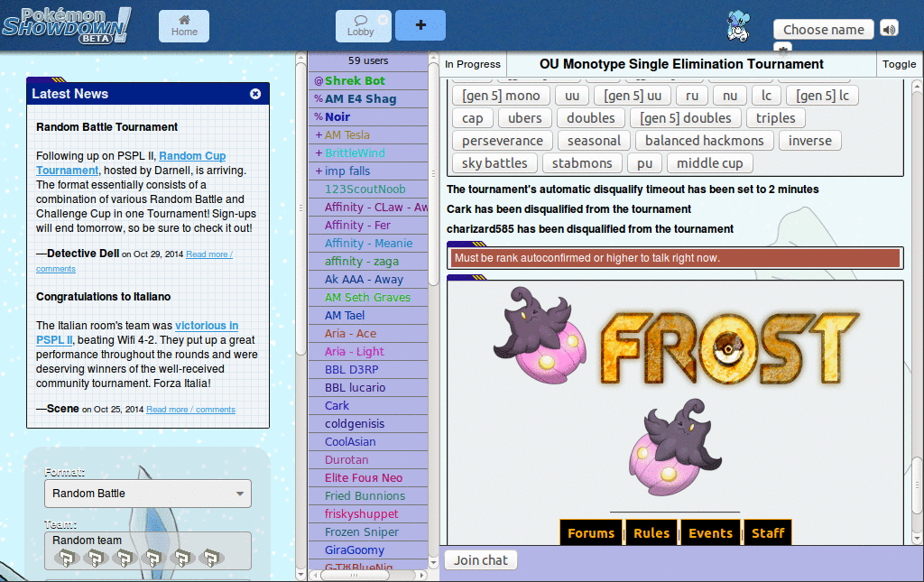924x582 pixels.
Task: Click the inverse format button
Action: pos(809,140)
